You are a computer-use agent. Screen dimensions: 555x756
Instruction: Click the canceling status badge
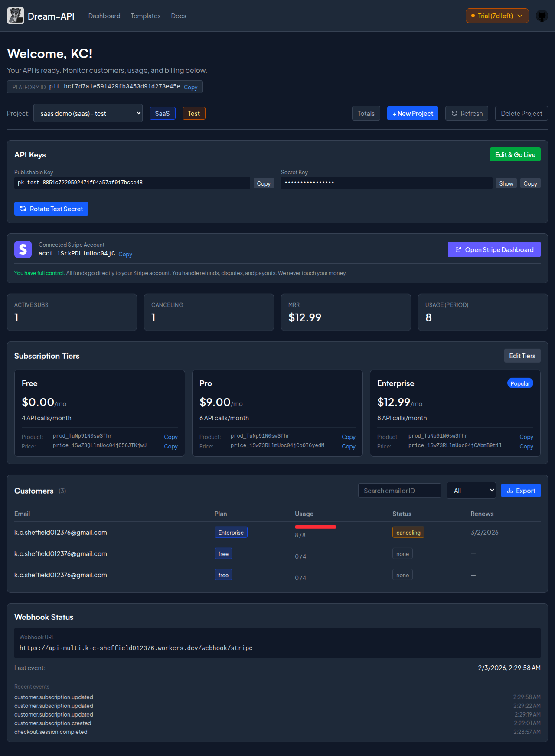pyautogui.click(x=408, y=532)
